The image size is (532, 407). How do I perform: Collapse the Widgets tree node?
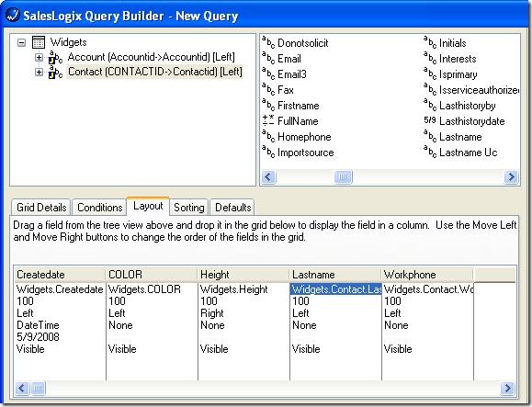coord(21,43)
